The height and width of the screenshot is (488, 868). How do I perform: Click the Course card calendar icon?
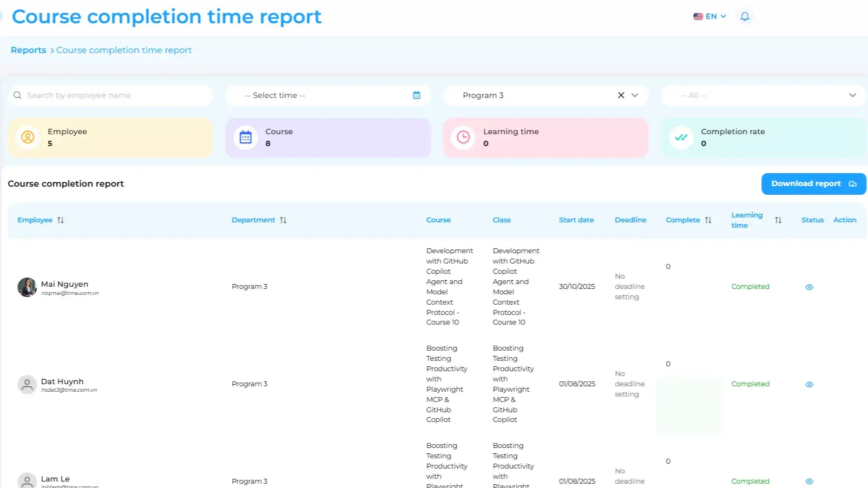pyautogui.click(x=246, y=137)
